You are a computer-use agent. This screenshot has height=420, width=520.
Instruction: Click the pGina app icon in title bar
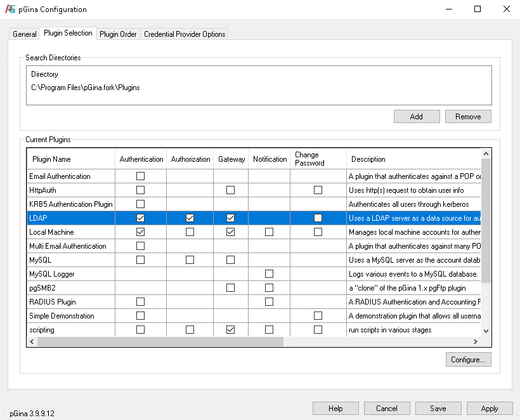click(11, 10)
